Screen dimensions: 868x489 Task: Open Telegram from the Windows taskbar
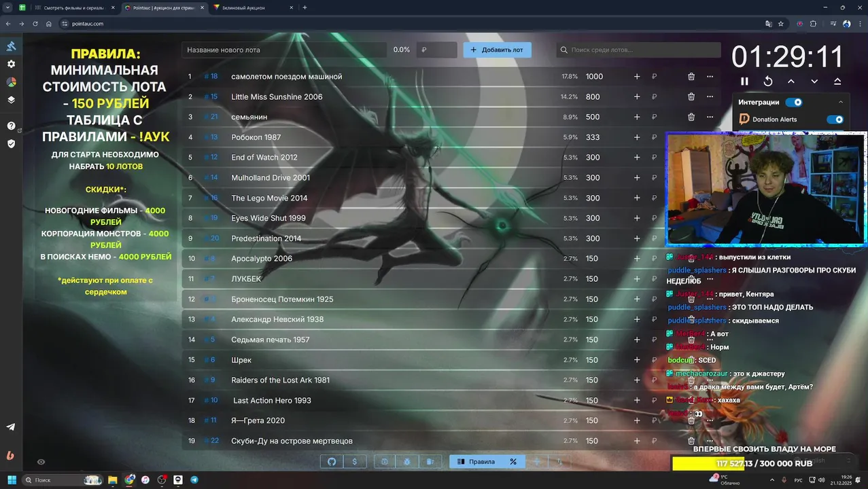point(194,479)
